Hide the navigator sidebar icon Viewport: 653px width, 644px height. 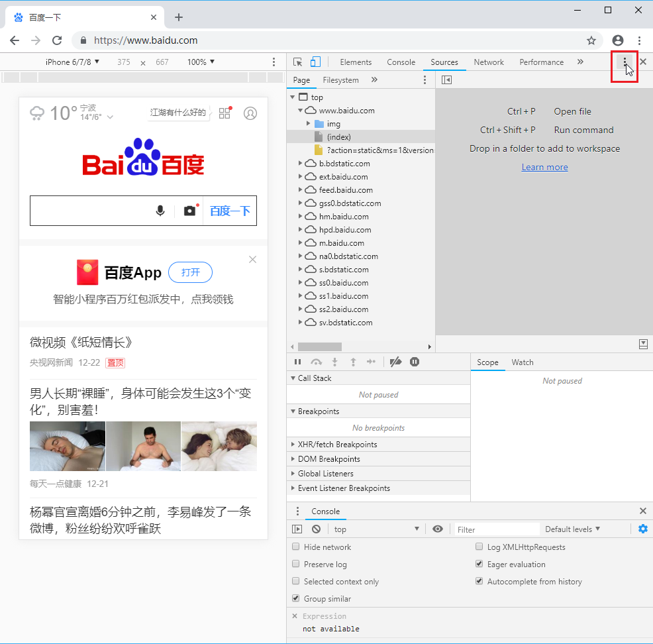tap(446, 80)
